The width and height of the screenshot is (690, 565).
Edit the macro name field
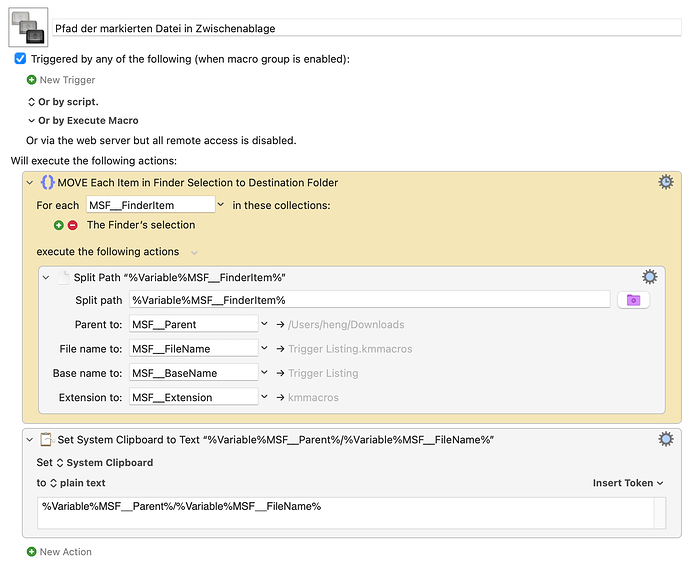click(x=367, y=28)
